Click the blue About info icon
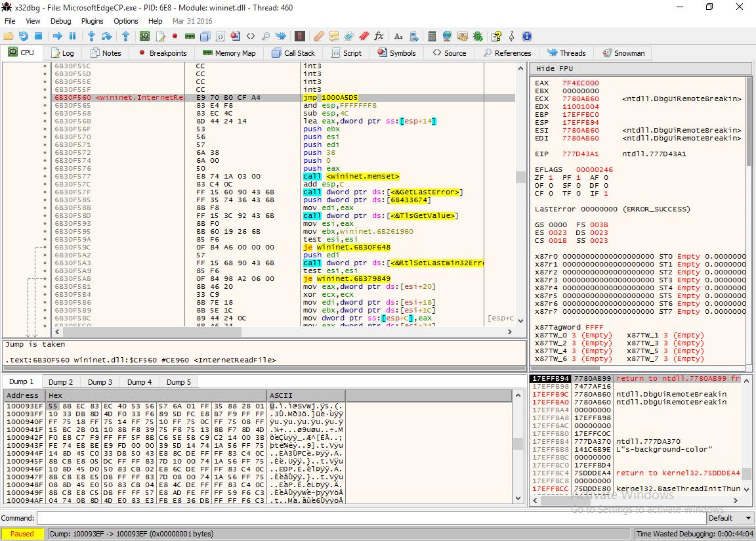This screenshot has width=756, height=541. click(x=526, y=36)
